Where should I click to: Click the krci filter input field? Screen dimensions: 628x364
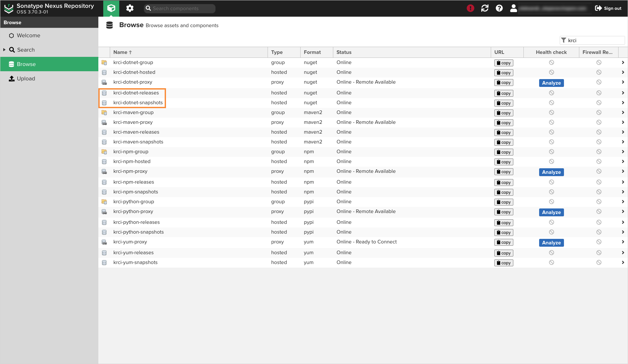592,40
